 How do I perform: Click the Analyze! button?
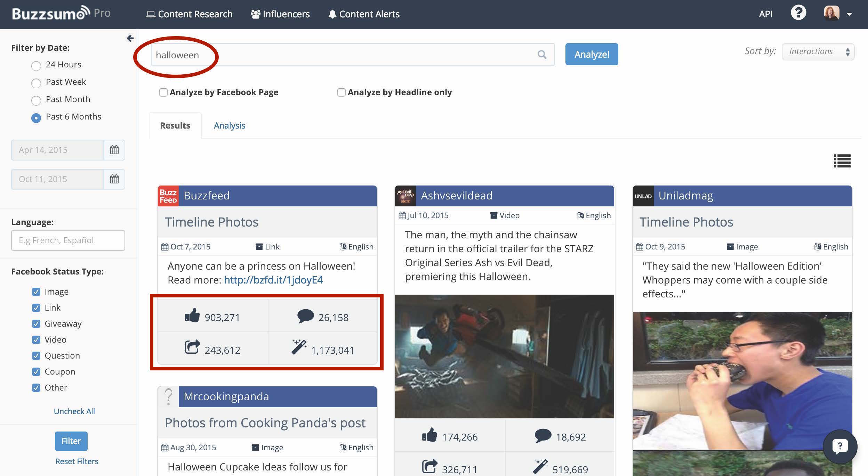(592, 54)
